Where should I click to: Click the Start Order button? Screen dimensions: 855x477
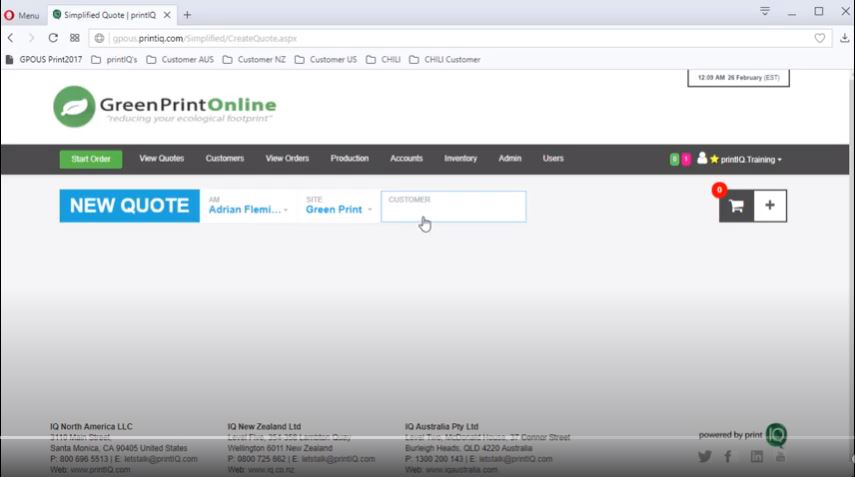pyautogui.click(x=91, y=159)
